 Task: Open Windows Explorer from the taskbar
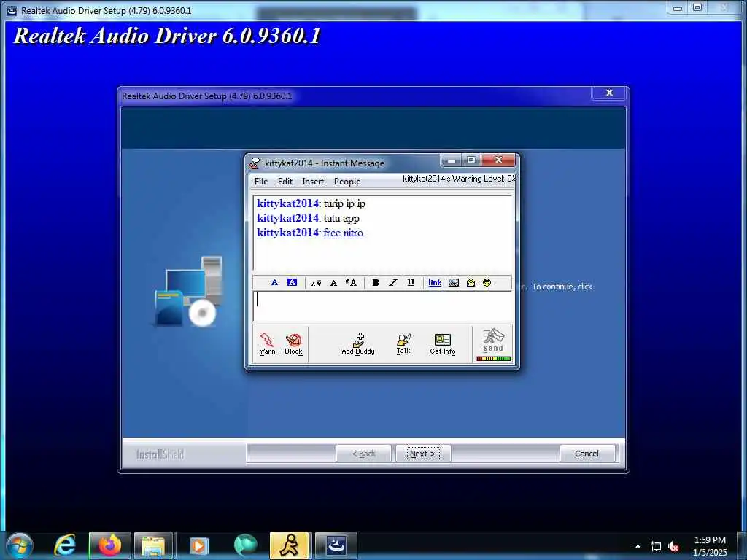pyautogui.click(x=153, y=545)
